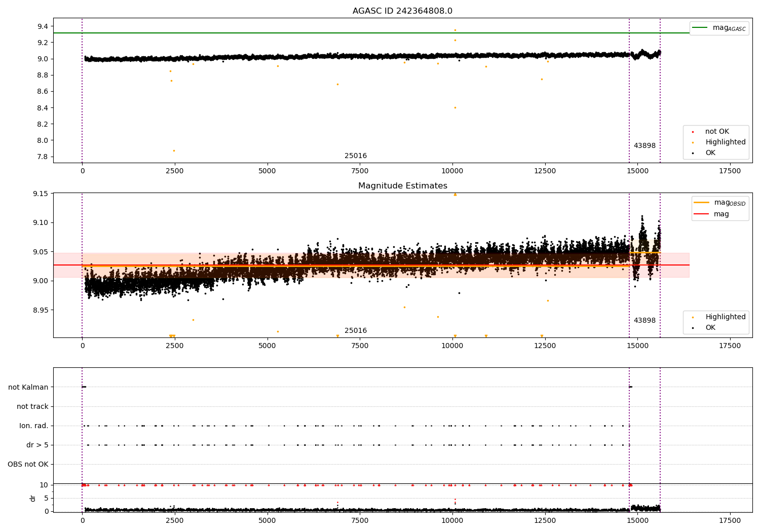Viewport: 760px width, 532px height.
Task: Click x-axis tick 10000 under bottom plot
Action: [x=452, y=521]
